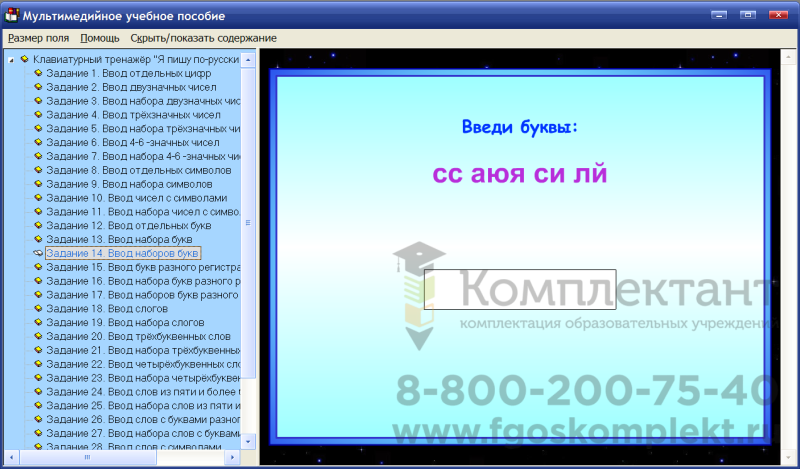Image resolution: width=800 pixels, height=469 pixels.
Task: Open Задание 27. Ввод набора слов с буквами
Action: pos(143,432)
